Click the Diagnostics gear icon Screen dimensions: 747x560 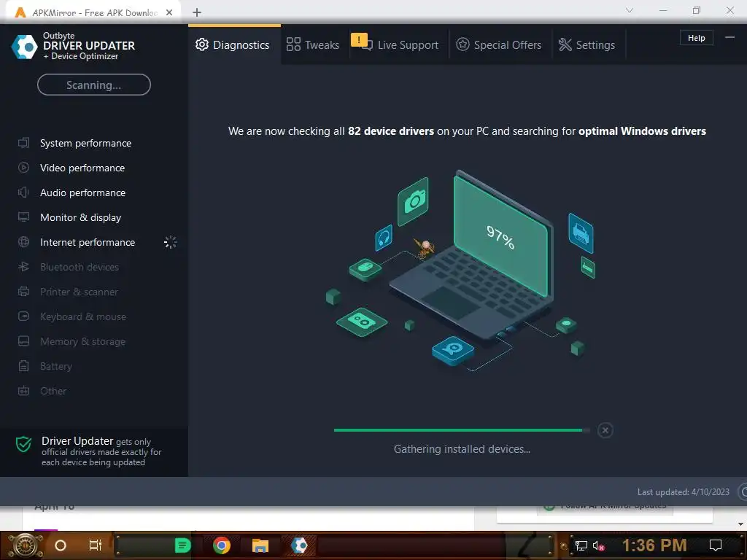202,44
